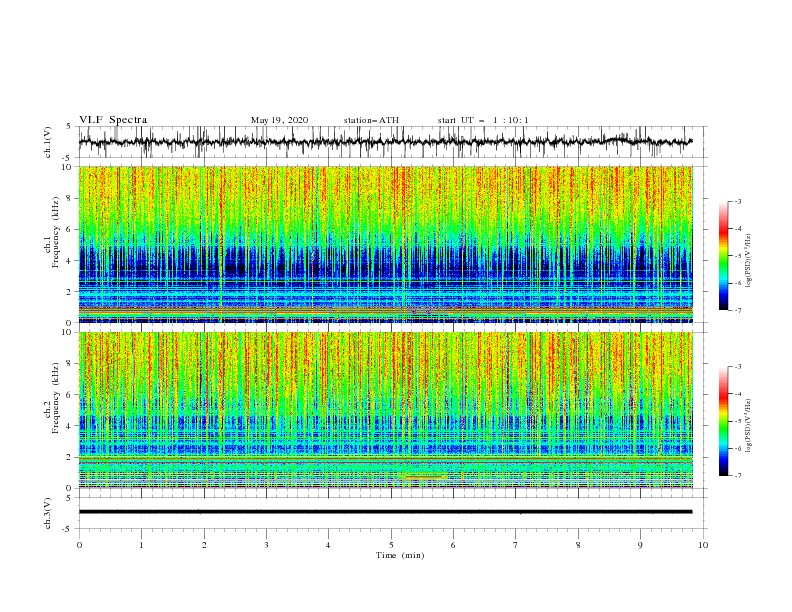792x612 pixels.
Task: Click the "ch.1(V)" axis label
Action: (x=48, y=142)
